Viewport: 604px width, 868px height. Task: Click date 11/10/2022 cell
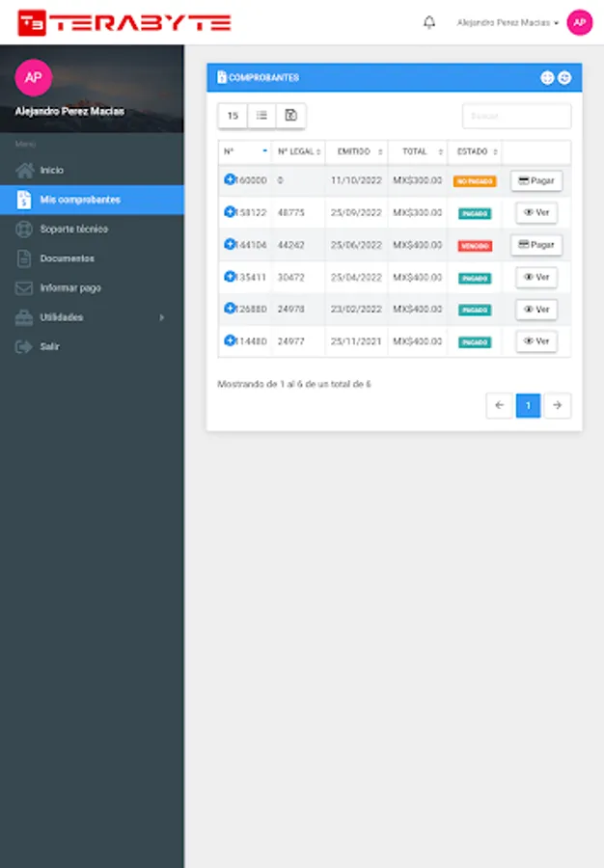point(356,180)
